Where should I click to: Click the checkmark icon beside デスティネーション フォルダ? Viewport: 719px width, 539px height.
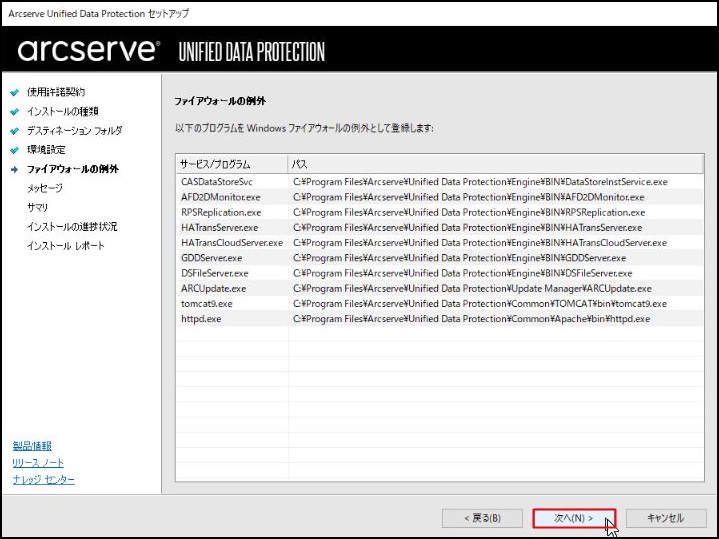tap(15, 131)
